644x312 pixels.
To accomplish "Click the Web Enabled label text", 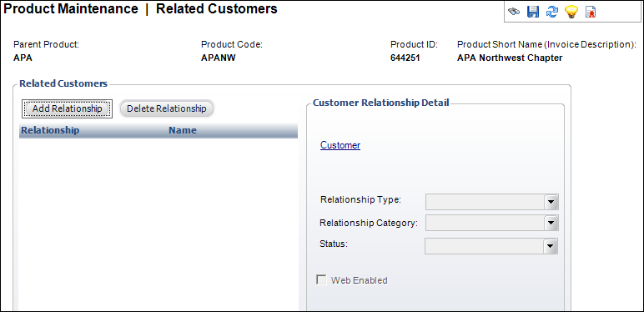I will pos(360,280).
